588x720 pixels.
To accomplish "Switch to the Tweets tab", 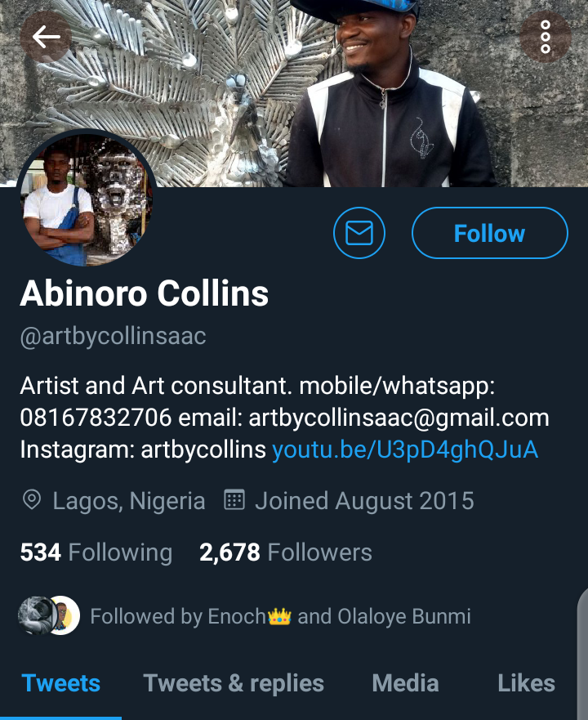I will [60, 683].
